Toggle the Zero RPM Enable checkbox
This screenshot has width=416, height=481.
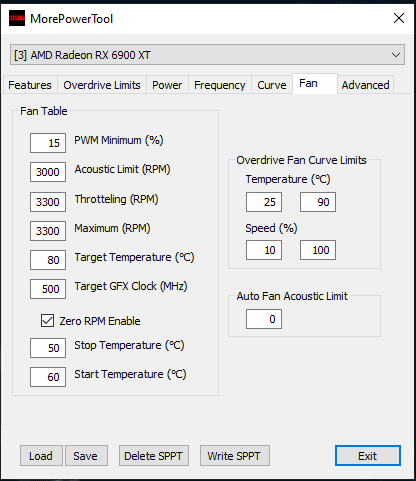coord(47,321)
